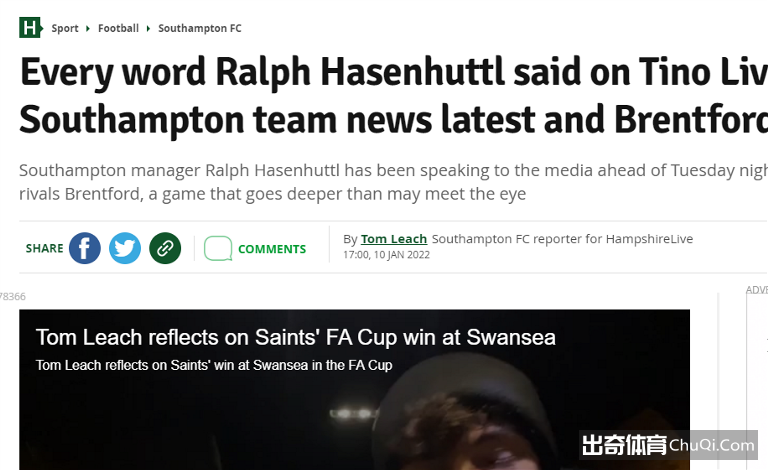Click the green HampshireLive H logo

coord(30,27)
